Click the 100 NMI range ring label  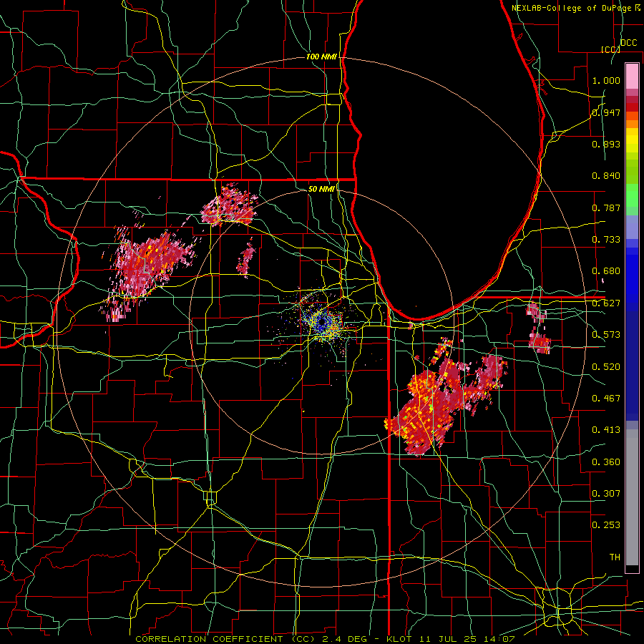pos(321,57)
